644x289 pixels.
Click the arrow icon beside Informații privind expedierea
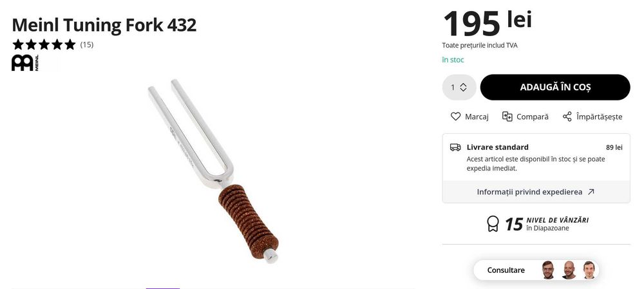(x=591, y=192)
